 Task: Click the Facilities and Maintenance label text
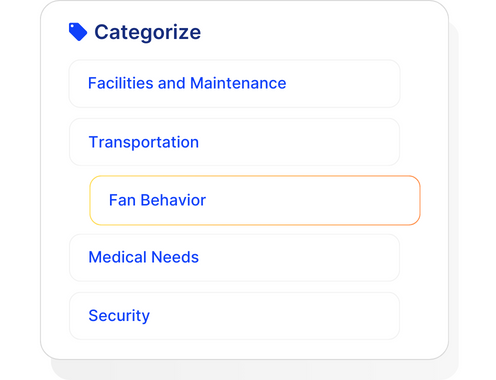187,83
